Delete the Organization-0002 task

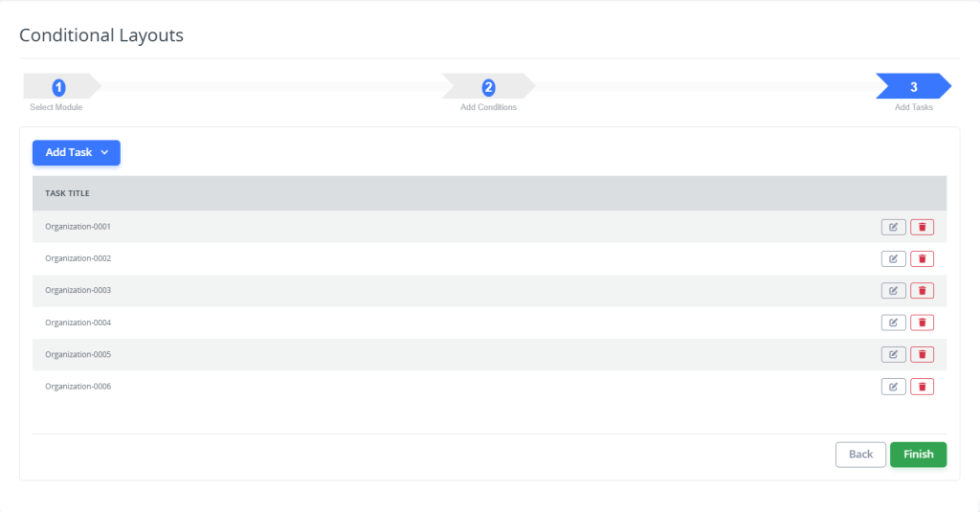click(922, 258)
